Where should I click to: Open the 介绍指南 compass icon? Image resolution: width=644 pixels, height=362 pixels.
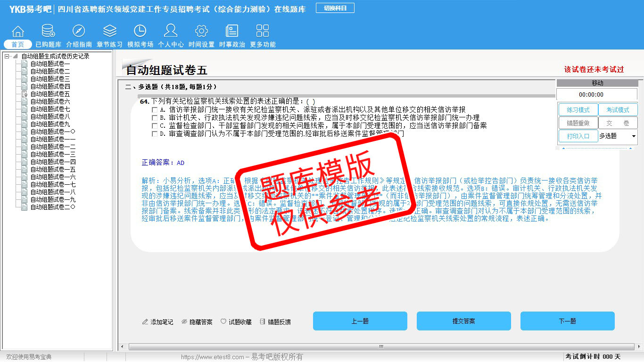(x=79, y=31)
